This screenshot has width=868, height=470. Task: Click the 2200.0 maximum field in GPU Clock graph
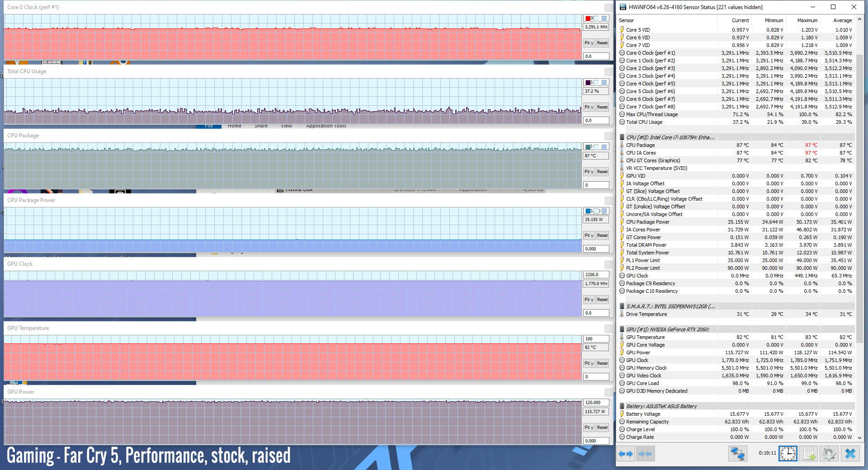pos(596,275)
